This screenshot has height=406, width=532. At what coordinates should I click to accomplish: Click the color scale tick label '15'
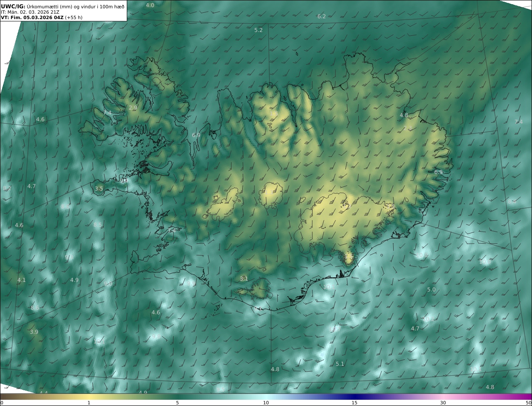[355, 403]
